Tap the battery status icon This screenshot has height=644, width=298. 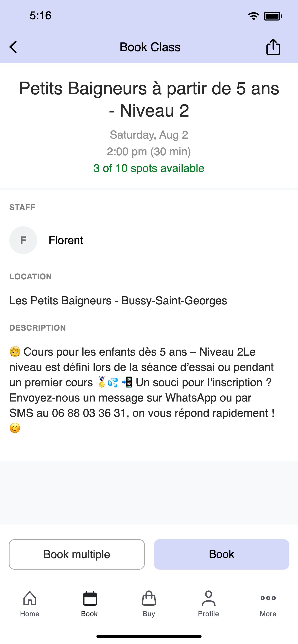point(273,16)
